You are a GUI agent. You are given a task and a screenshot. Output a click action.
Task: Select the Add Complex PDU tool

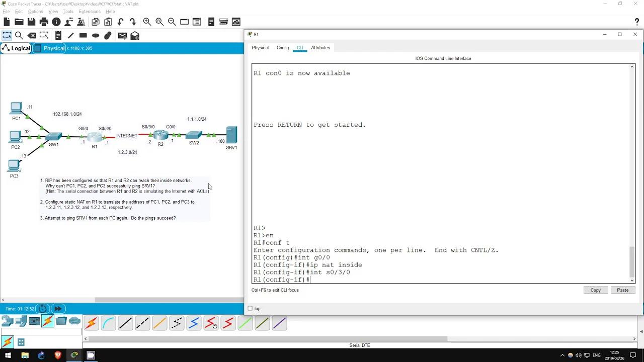tap(134, 35)
